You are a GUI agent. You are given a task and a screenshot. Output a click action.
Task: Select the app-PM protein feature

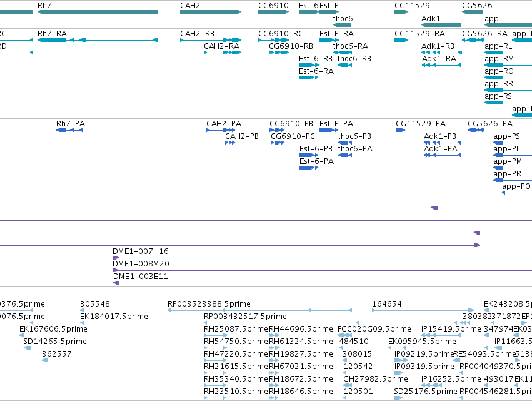pyautogui.click(x=513, y=168)
